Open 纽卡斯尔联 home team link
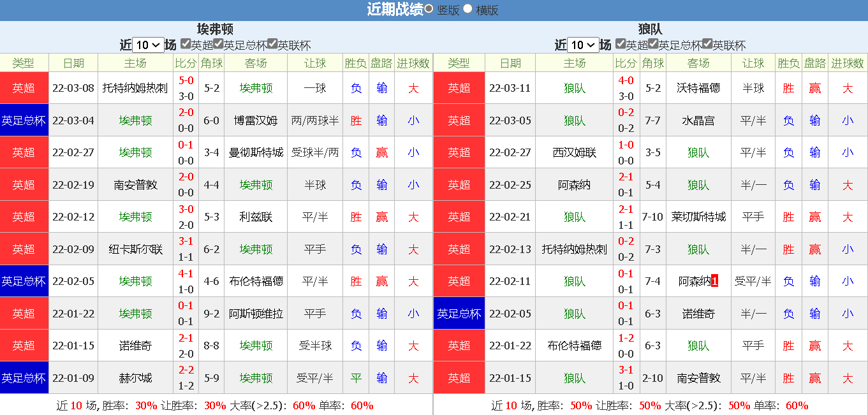This screenshot has width=868, height=415. [x=135, y=249]
